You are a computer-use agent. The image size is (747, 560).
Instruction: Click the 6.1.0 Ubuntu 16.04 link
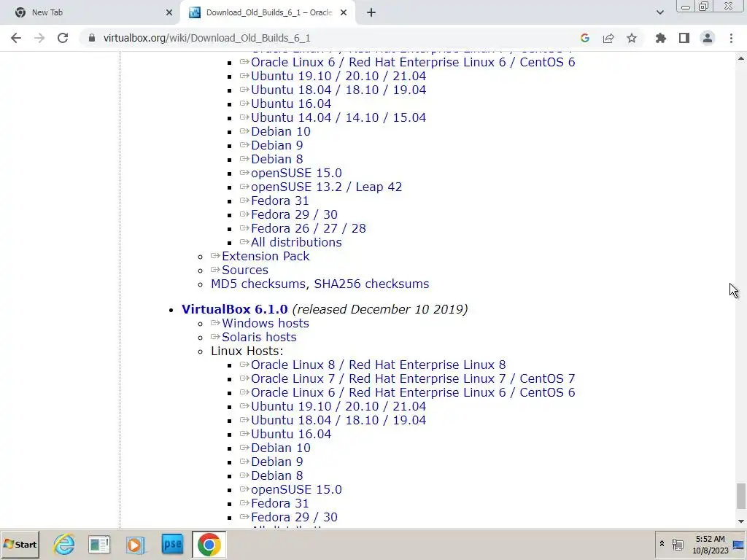[291, 434]
